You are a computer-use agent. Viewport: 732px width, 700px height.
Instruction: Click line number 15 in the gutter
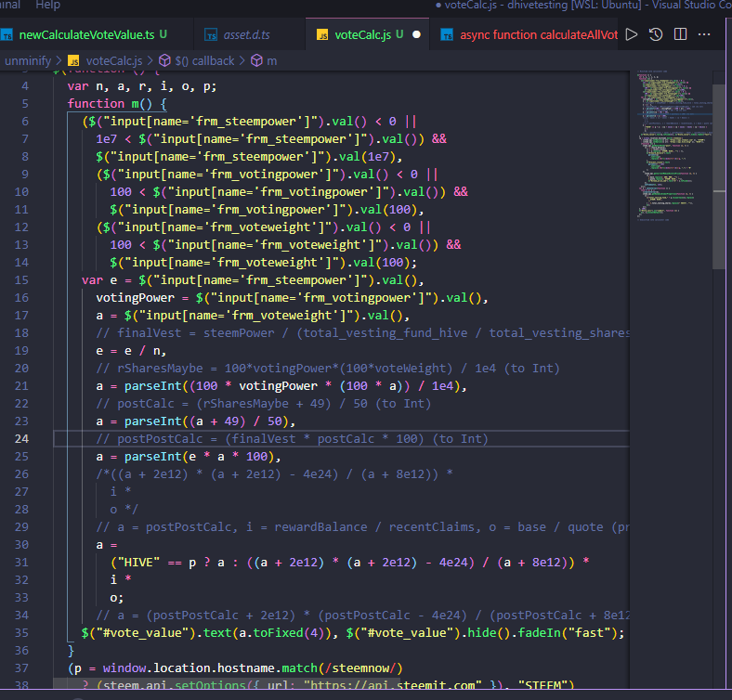[21, 280]
